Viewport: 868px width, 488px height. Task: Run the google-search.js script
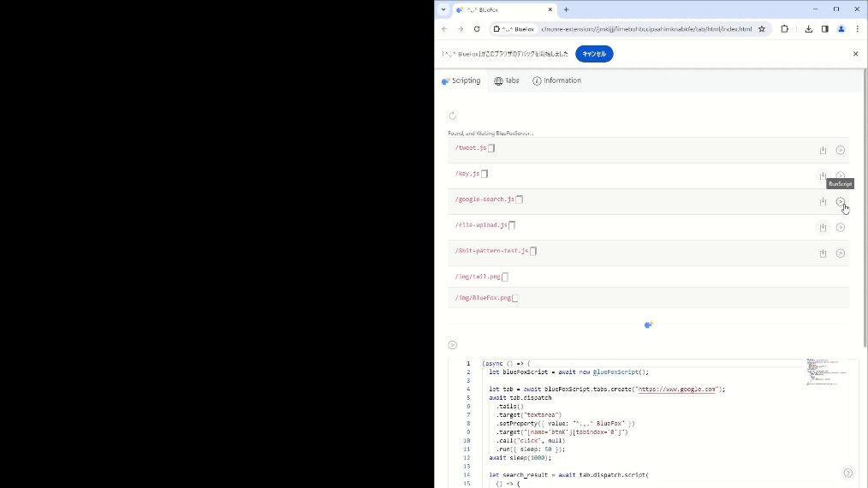coord(840,202)
